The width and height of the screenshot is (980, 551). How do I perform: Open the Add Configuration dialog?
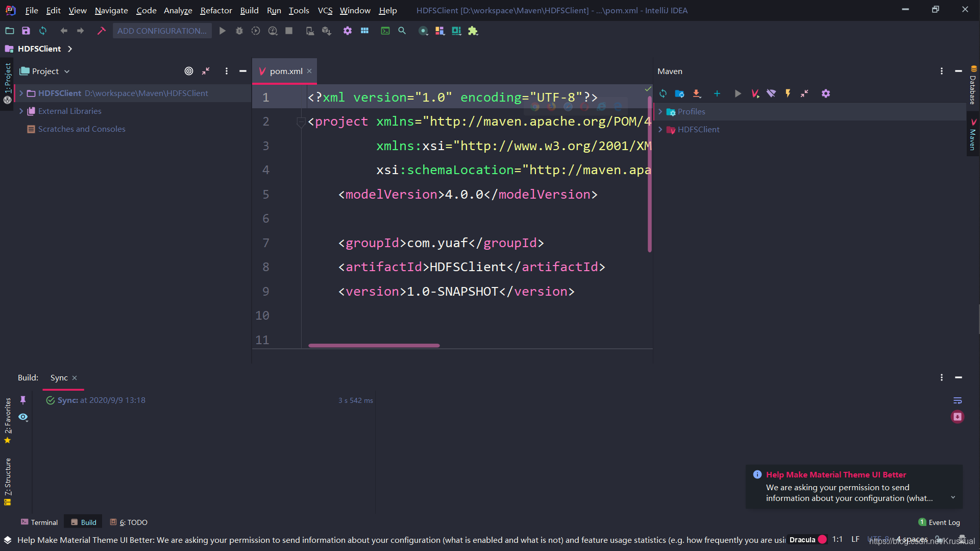(x=162, y=31)
